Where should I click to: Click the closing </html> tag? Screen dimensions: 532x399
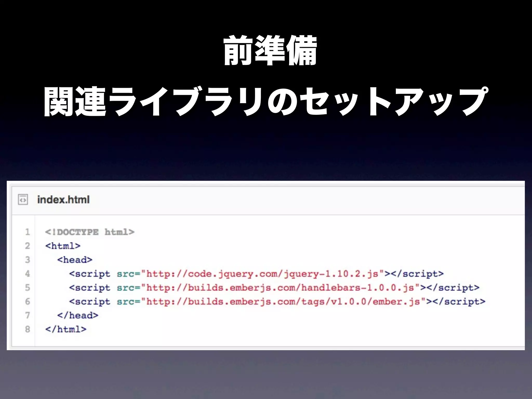click(x=66, y=329)
